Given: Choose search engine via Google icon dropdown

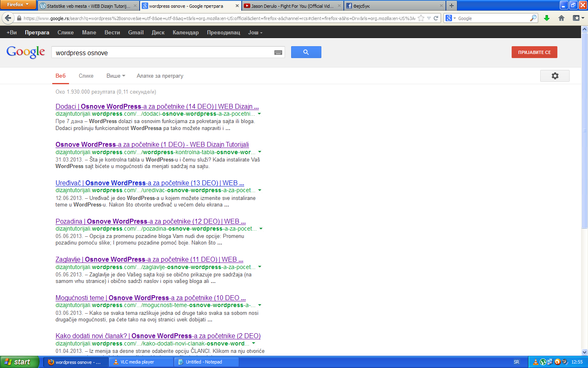Looking at the screenshot, I should coord(450,18).
